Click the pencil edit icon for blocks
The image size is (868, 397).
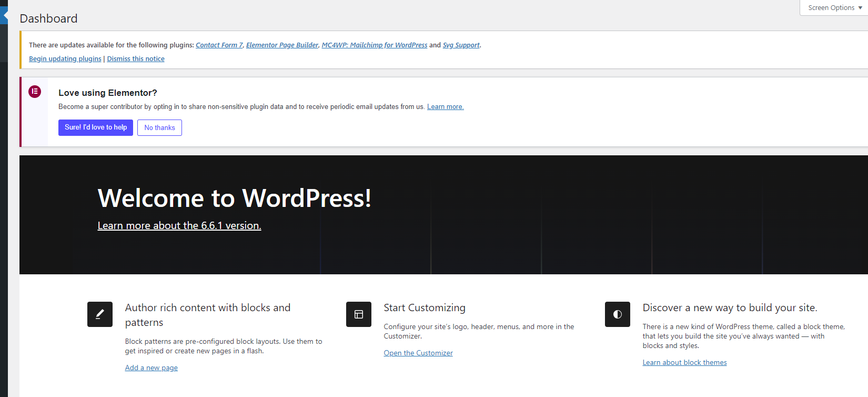pyautogui.click(x=100, y=314)
